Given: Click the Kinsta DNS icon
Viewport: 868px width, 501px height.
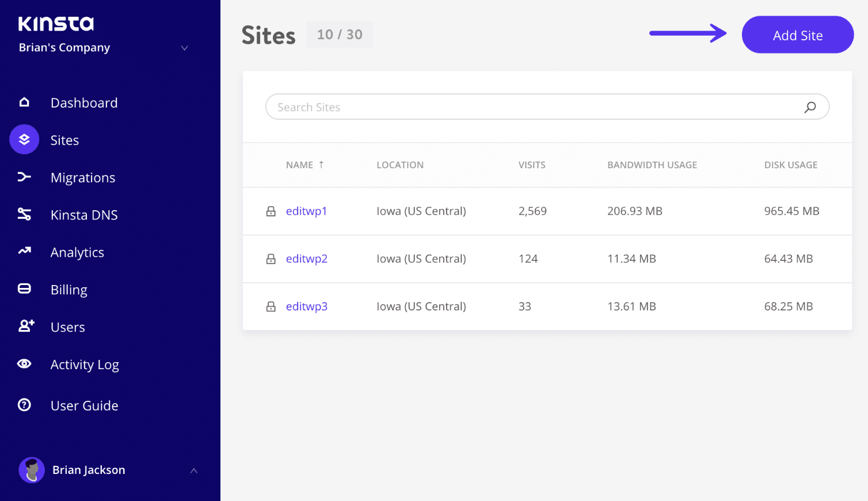Looking at the screenshot, I should coord(24,214).
